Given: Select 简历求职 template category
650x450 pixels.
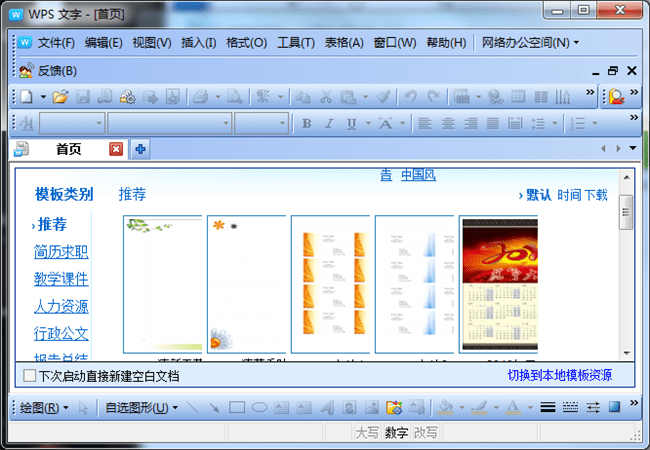Looking at the screenshot, I should tap(61, 252).
